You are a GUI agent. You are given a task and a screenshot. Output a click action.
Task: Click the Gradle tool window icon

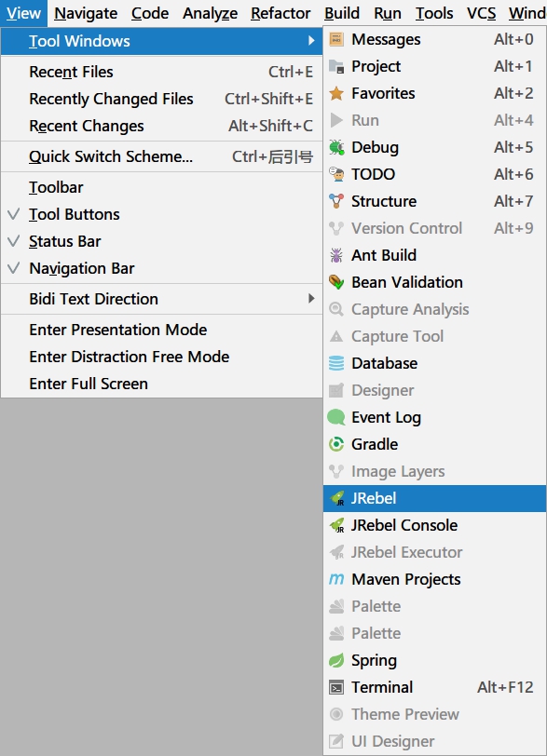coord(336,444)
